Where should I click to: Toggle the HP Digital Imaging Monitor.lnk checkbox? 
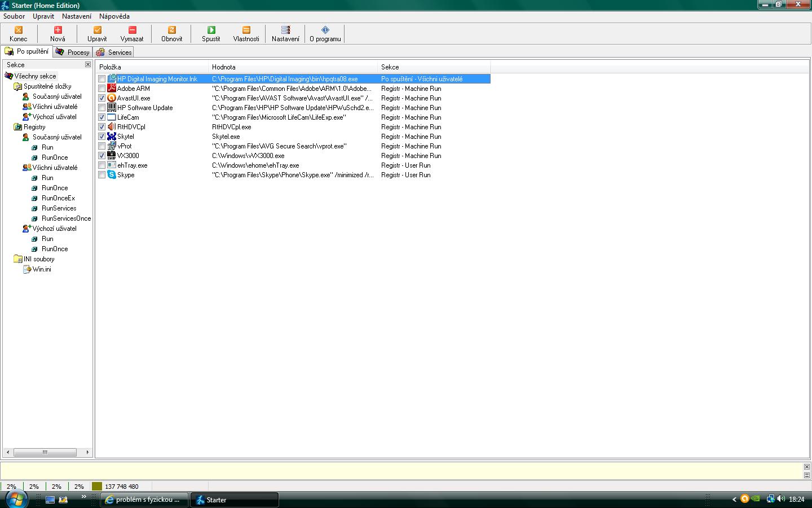[x=102, y=79]
